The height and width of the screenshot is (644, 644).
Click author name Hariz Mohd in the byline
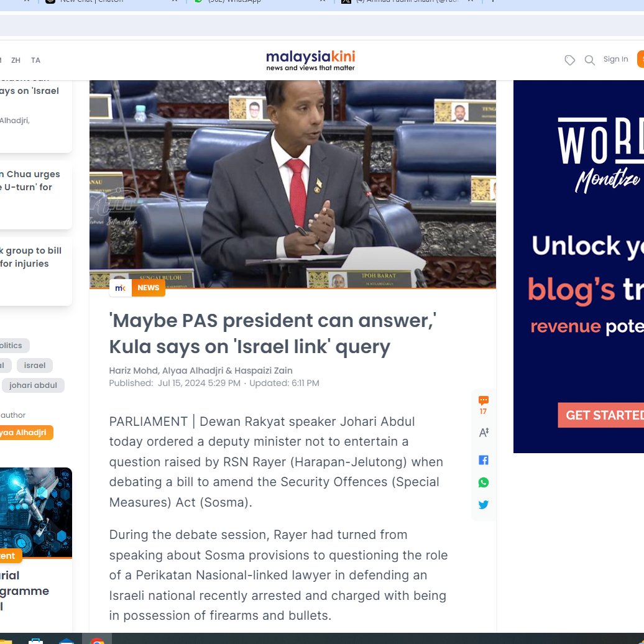[134, 370]
